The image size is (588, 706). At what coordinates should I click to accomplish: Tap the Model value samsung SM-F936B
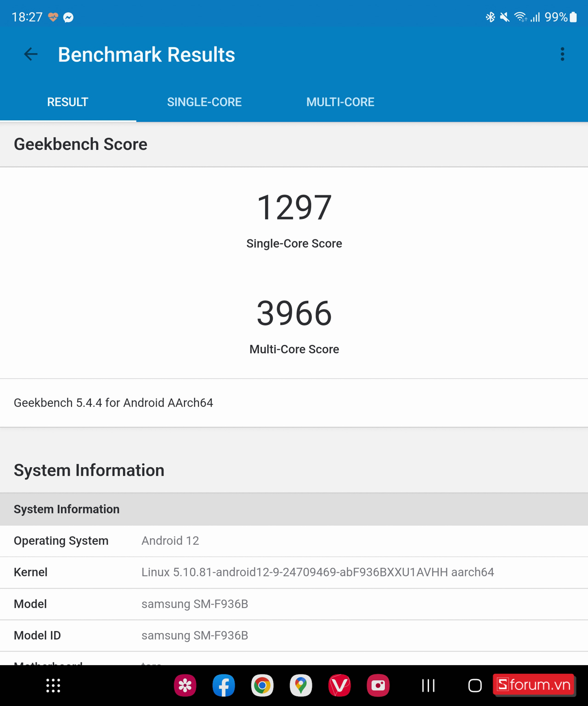click(x=195, y=604)
